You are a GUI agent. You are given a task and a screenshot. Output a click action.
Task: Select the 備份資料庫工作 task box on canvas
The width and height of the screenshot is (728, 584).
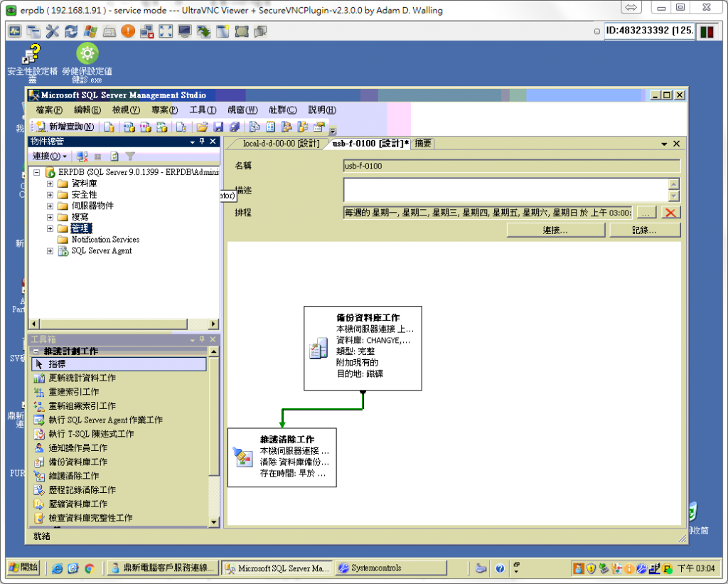pos(363,348)
